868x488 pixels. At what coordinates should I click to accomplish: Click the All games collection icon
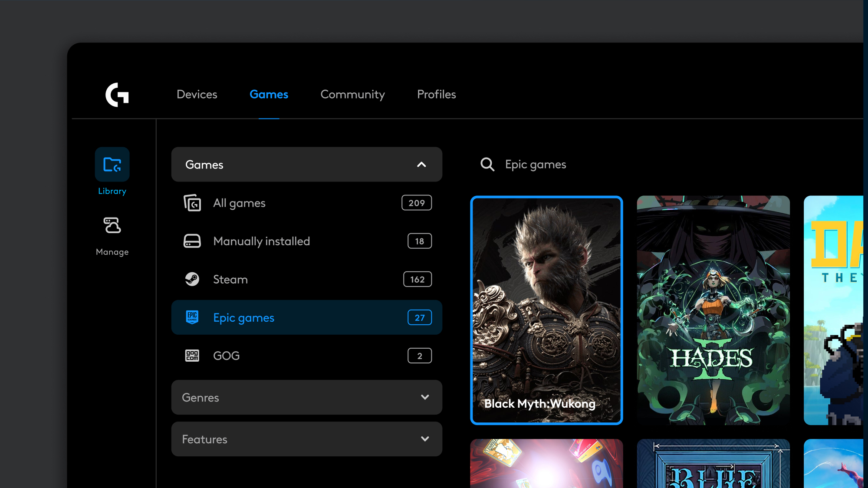pyautogui.click(x=192, y=203)
